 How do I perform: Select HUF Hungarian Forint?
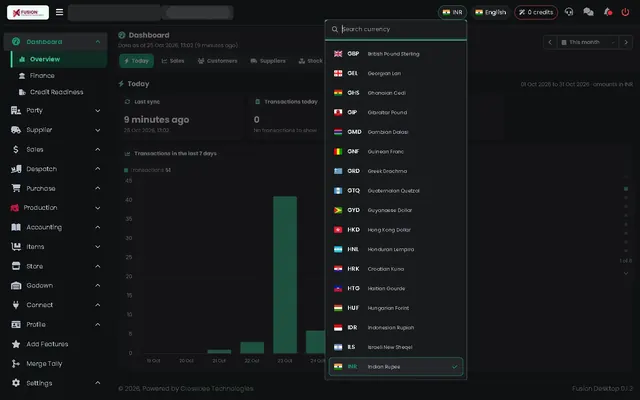pos(396,308)
